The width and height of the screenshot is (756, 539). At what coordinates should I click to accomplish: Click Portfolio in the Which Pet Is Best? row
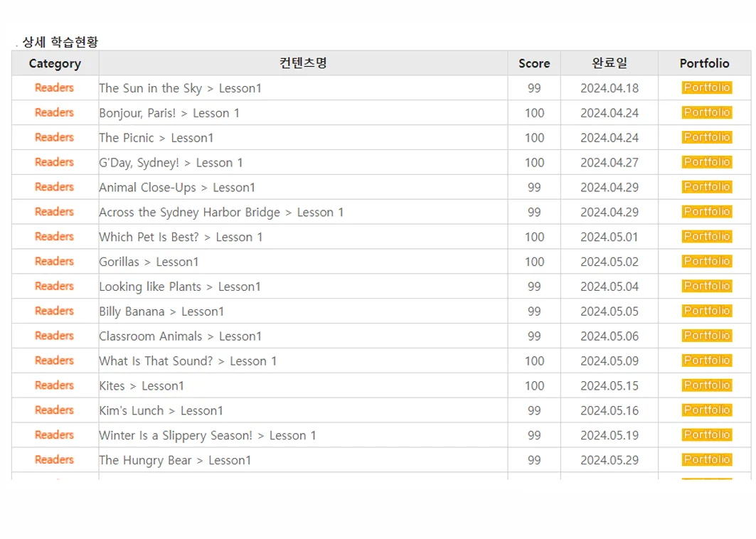pyautogui.click(x=707, y=237)
